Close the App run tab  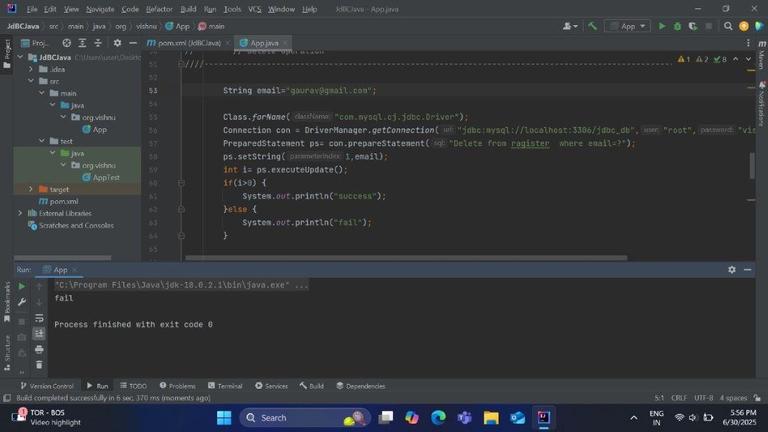(74, 270)
